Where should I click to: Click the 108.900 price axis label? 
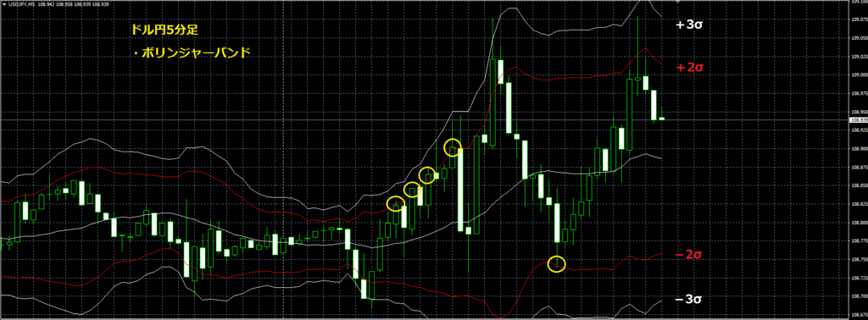point(860,148)
